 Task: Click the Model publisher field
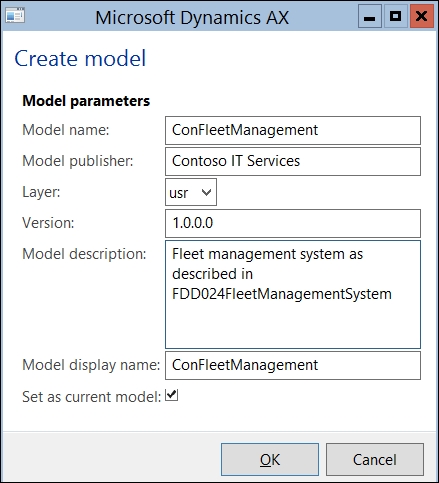click(x=293, y=161)
